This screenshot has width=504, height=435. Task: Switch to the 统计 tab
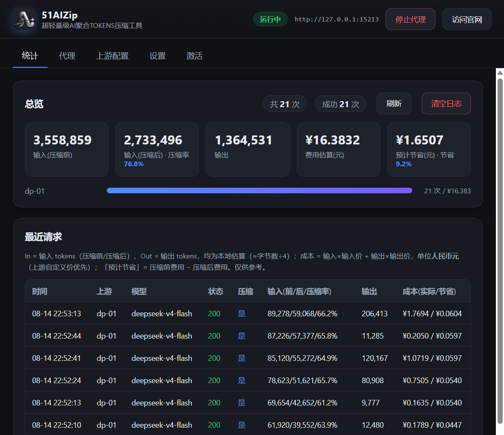tap(30, 56)
